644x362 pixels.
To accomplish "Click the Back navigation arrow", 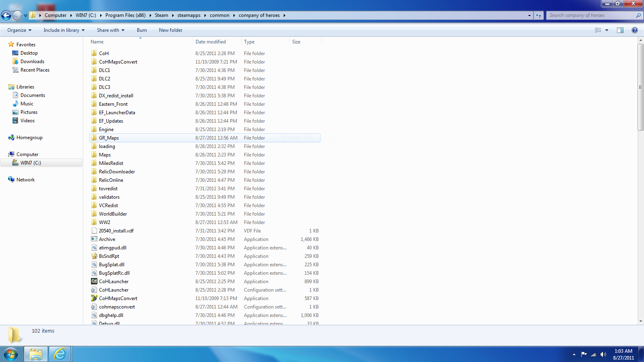I will pyautogui.click(x=6, y=15).
